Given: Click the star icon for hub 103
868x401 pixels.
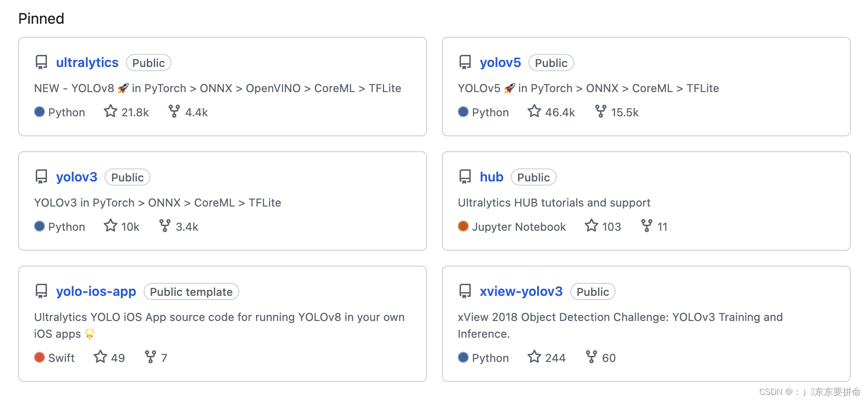Looking at the screenshot, I should click(x=592, y=226).
